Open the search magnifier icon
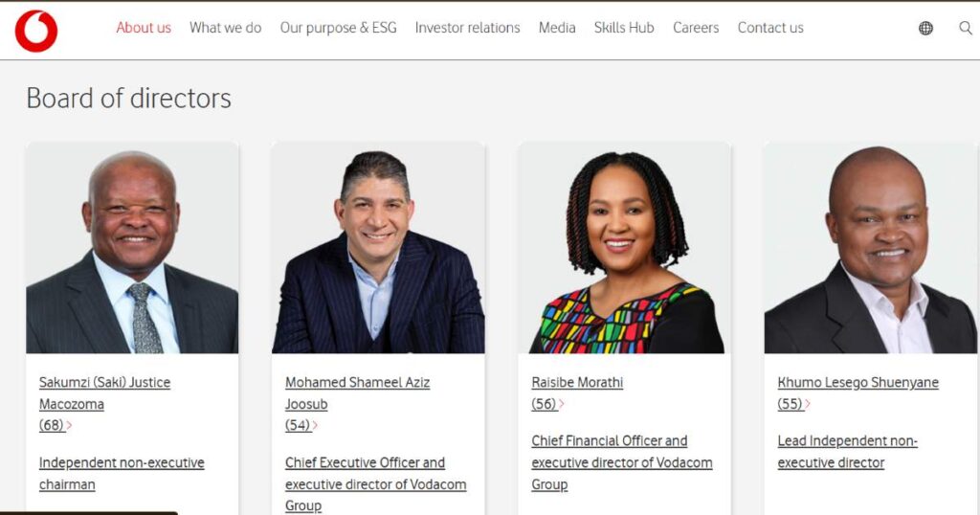 click(966, 28)
